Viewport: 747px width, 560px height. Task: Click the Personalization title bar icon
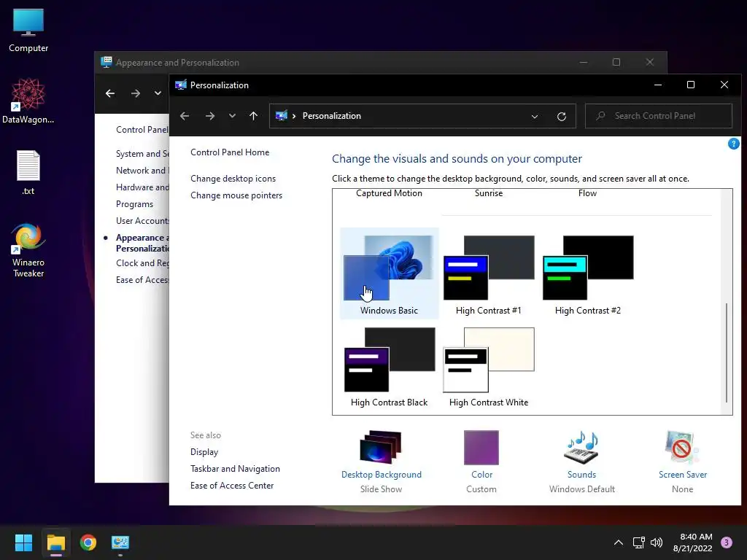181,85
